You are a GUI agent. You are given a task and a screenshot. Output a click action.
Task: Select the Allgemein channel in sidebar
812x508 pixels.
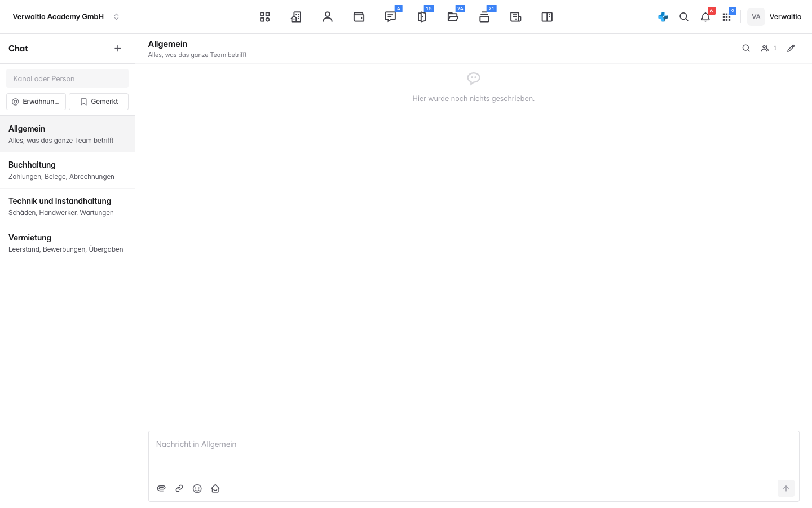pyautogui.click(x=68, y=134)
